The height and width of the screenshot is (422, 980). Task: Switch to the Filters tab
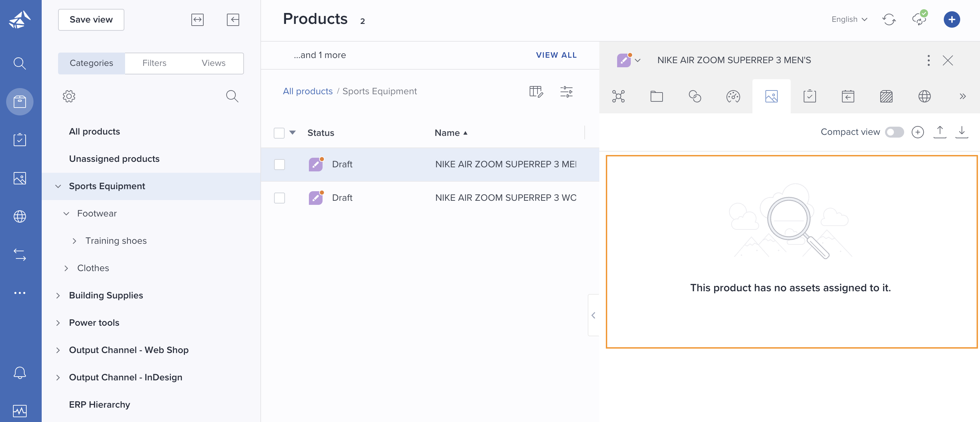click(154, 63)
